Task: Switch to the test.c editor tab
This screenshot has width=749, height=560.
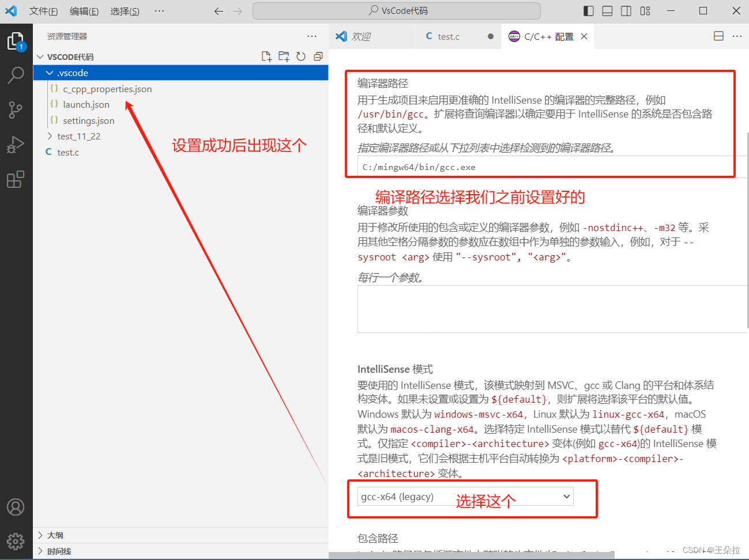Action: (x=458, y=36)
